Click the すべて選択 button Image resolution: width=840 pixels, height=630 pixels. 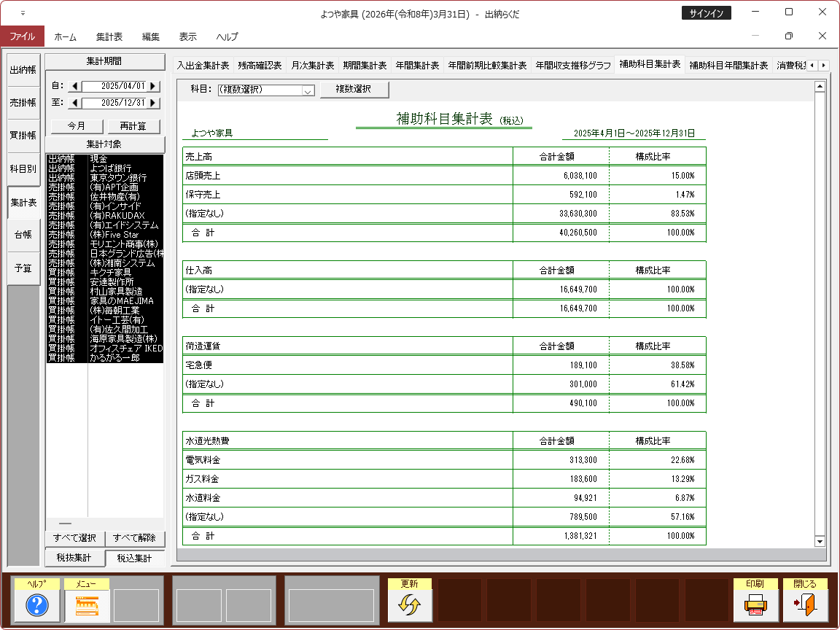tap(74, 538)
